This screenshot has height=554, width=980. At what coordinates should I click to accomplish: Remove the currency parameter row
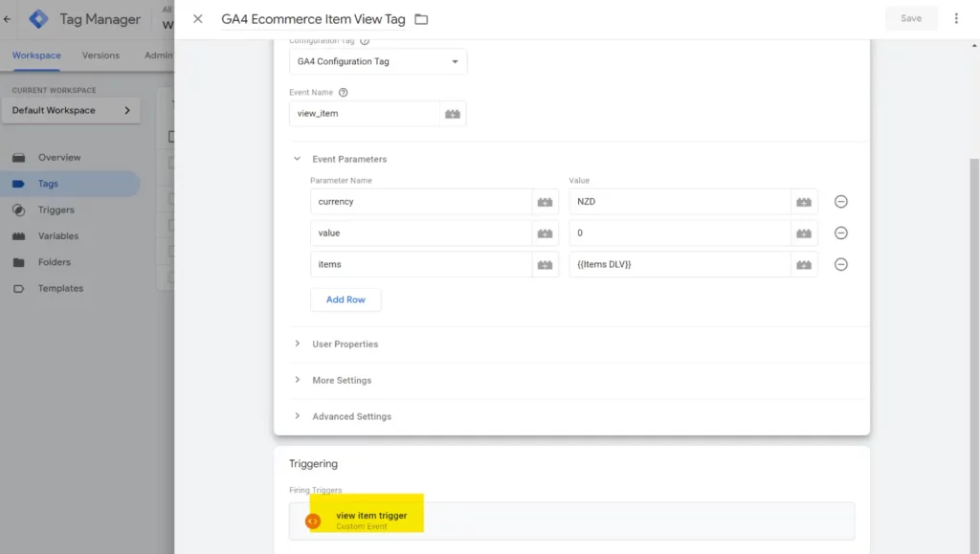coord(840,202)
